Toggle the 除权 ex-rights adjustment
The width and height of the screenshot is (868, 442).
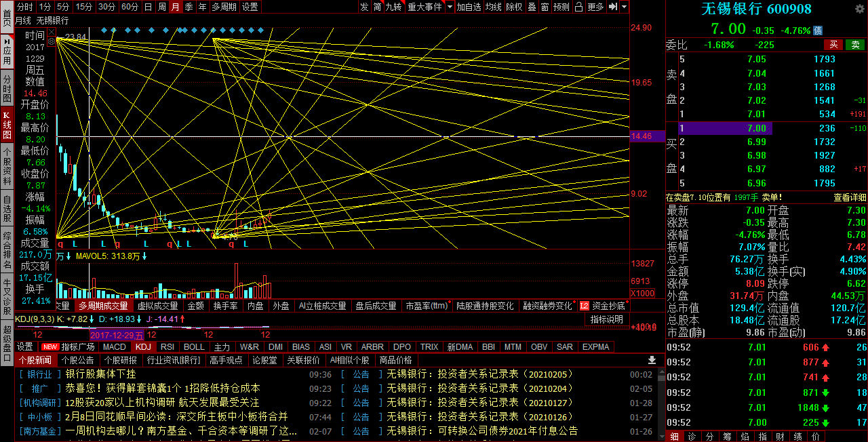pos(514,7)
